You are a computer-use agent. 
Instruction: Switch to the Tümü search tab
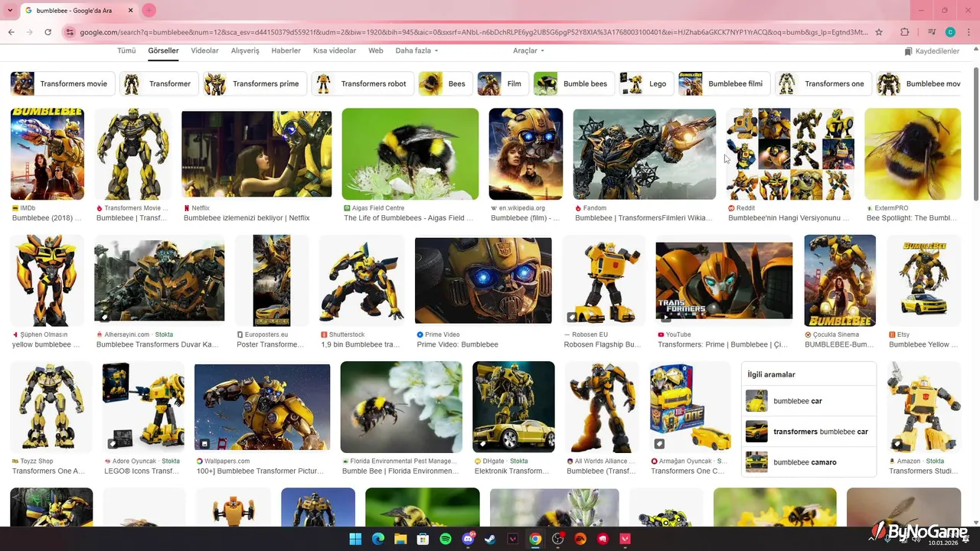tap(126, 51)
